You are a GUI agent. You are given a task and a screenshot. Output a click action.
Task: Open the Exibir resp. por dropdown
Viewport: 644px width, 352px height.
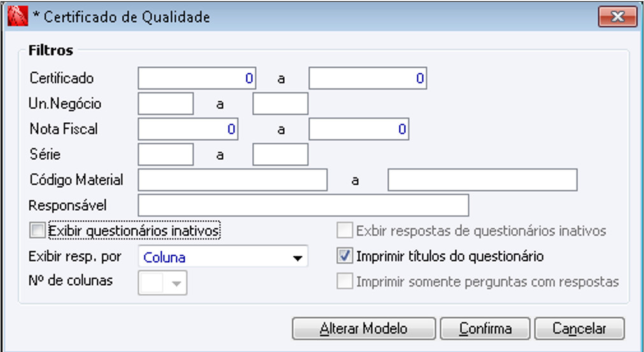click(x=296, y=258)
